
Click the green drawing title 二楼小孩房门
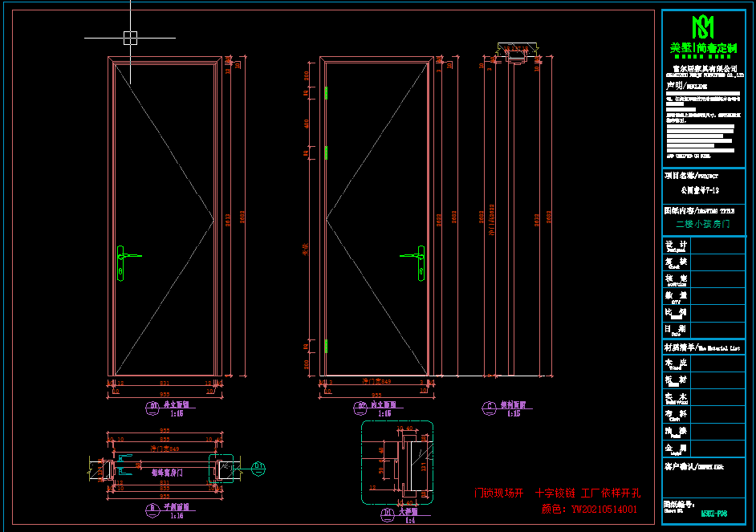click(703, 225)
